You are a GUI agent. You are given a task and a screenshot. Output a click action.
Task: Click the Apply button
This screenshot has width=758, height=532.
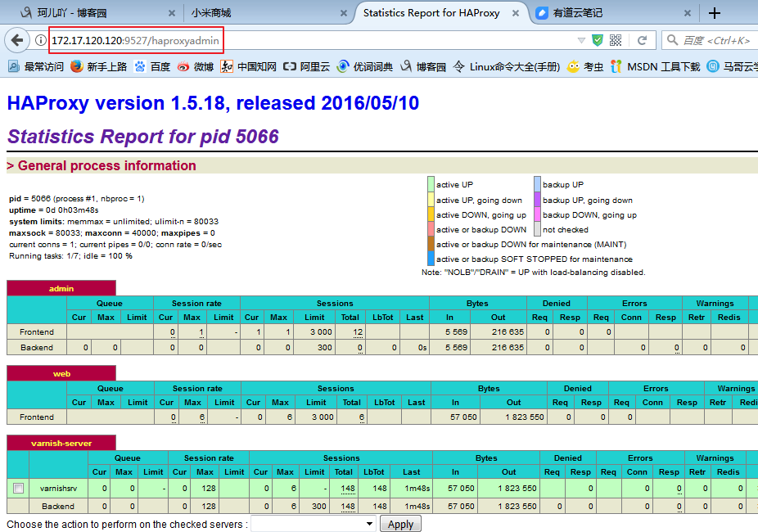(400, 524)
